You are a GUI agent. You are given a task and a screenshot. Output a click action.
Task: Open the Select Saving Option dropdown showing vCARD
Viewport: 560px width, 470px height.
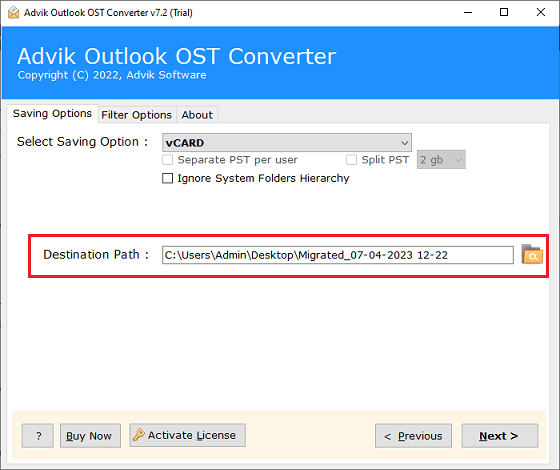pyautogui.click(x=286, y=143)
